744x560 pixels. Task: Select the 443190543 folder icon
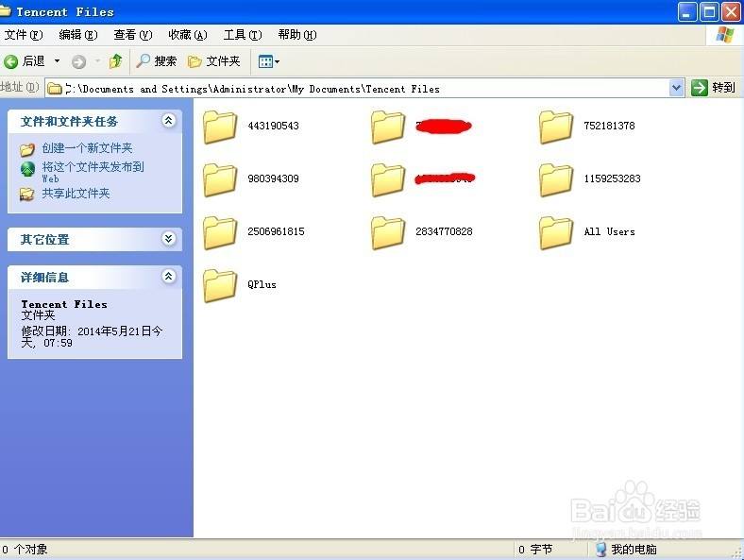220,127
